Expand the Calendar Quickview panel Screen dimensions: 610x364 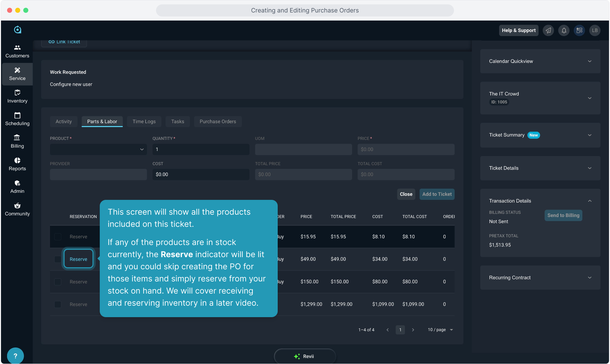(x=540, y=61)
